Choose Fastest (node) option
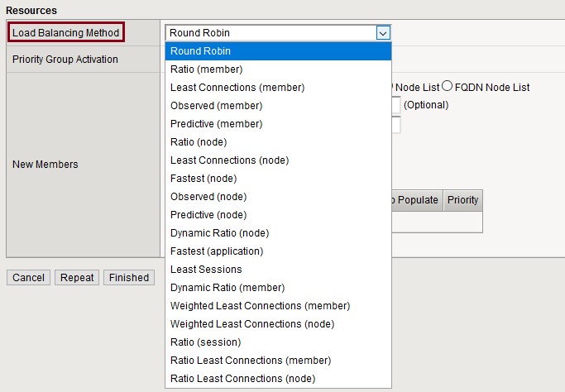Screen dimensions: 565x392 point(203,179)
